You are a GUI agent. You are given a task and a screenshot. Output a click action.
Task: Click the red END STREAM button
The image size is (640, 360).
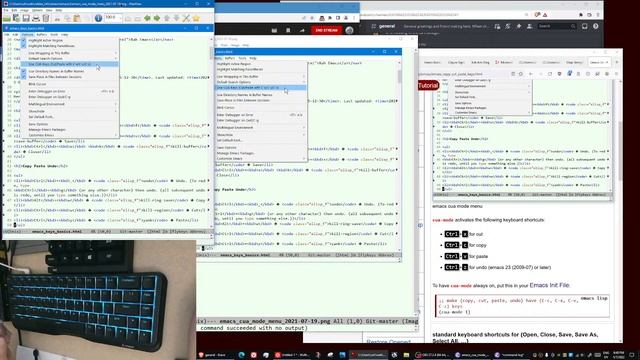[x=327, y=30]
